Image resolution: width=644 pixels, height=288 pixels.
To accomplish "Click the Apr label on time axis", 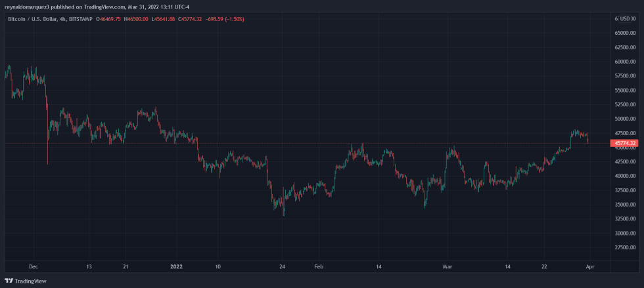I will coord(591,266).
